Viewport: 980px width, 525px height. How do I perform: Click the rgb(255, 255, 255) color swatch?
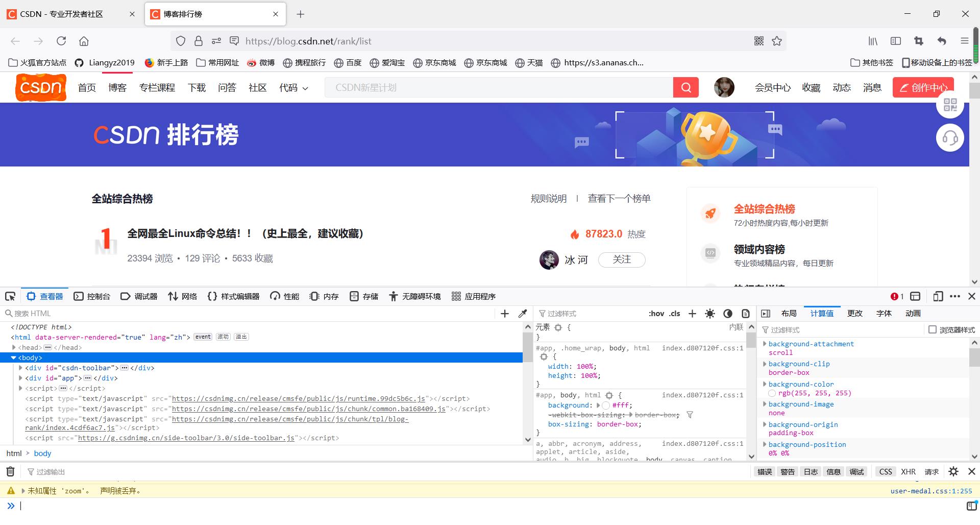(x=772, y=393)
